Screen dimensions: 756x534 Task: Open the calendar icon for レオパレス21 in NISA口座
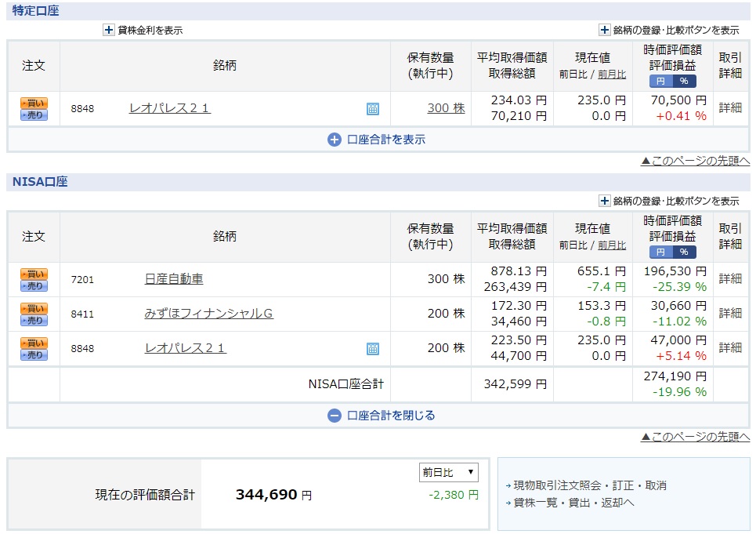373,348
